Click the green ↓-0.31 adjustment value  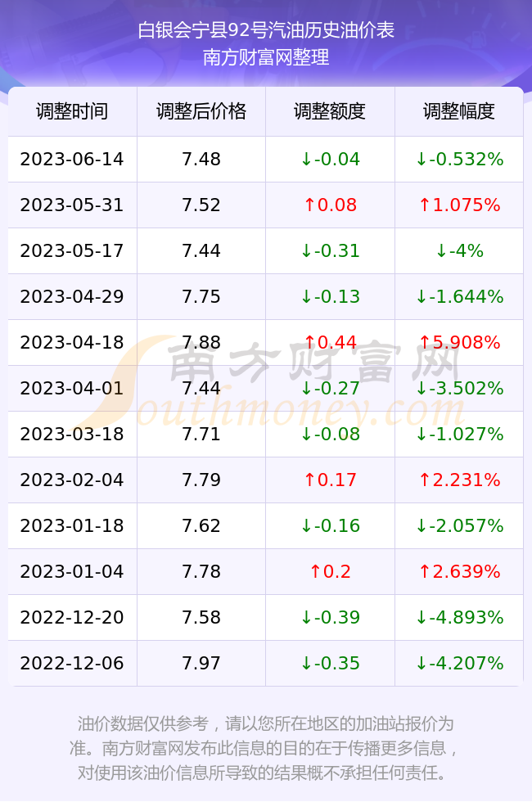pyautogui.click(x=330, y=250)
